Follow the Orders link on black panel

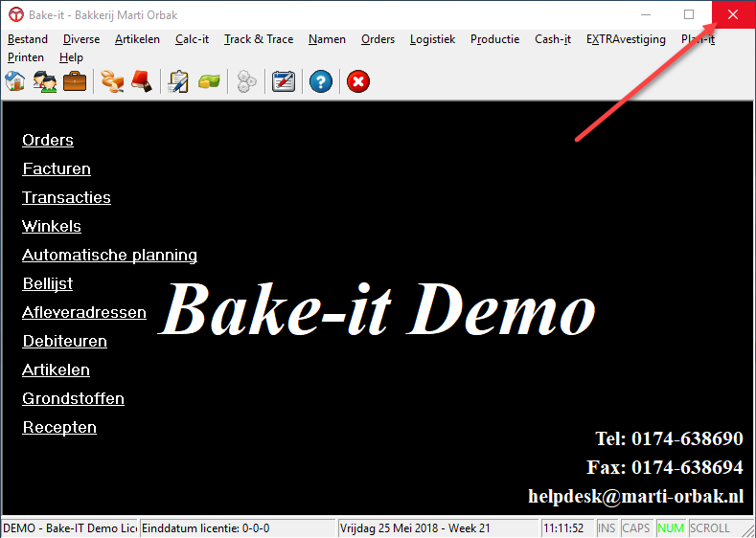pos(48,140)
